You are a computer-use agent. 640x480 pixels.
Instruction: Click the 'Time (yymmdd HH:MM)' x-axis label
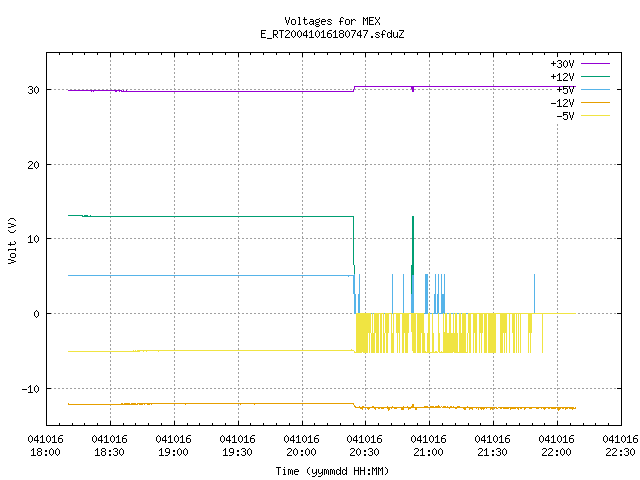[332, 471]
